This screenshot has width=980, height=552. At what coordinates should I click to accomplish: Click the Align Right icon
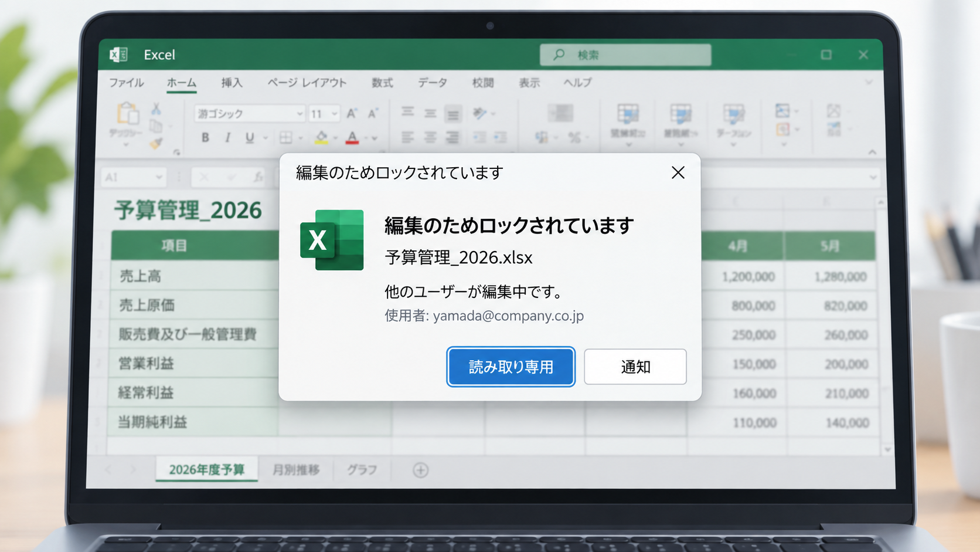pyautogui.click(x=452, y=137)
